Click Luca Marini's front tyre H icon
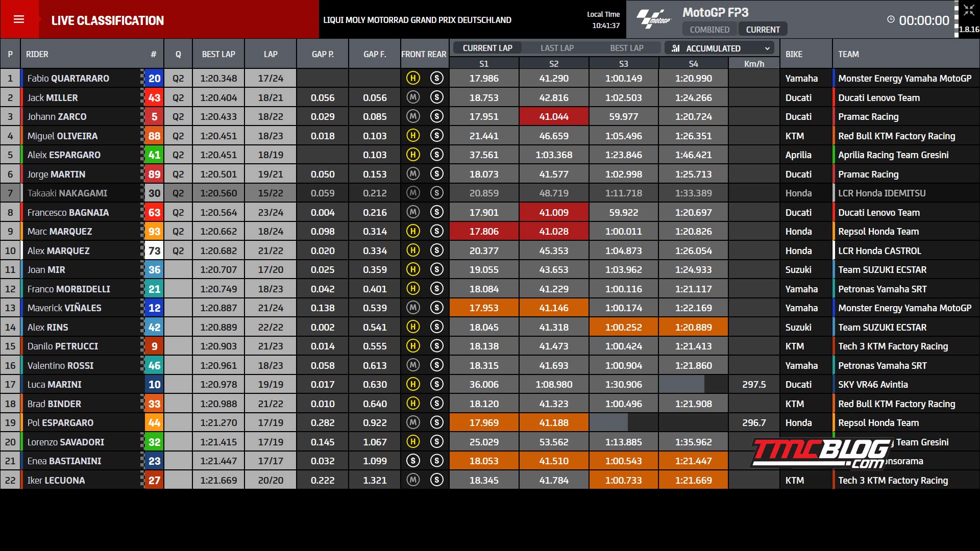The width and height of the screenshot is (980, 551). 413,384
